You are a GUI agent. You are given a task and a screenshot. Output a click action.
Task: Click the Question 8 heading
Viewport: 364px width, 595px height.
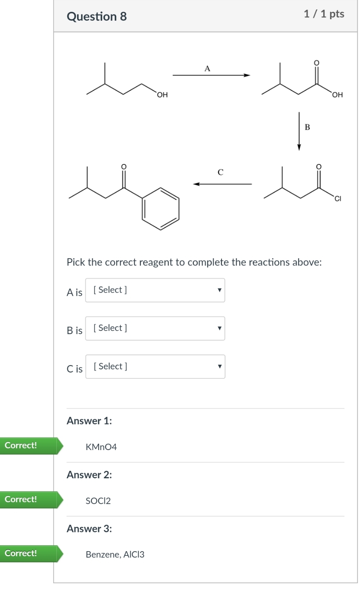pyautogui.click(x=97, y=16)
